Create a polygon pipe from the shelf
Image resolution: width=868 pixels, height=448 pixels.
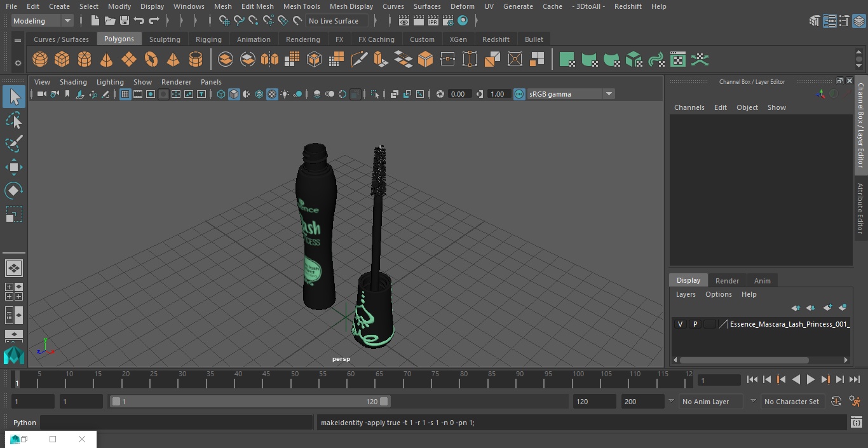[196, 60]
